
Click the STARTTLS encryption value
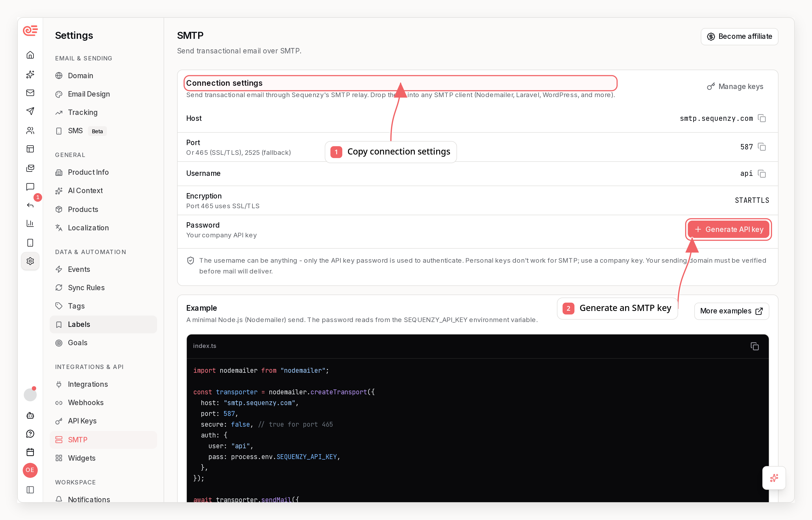(752, 200)
